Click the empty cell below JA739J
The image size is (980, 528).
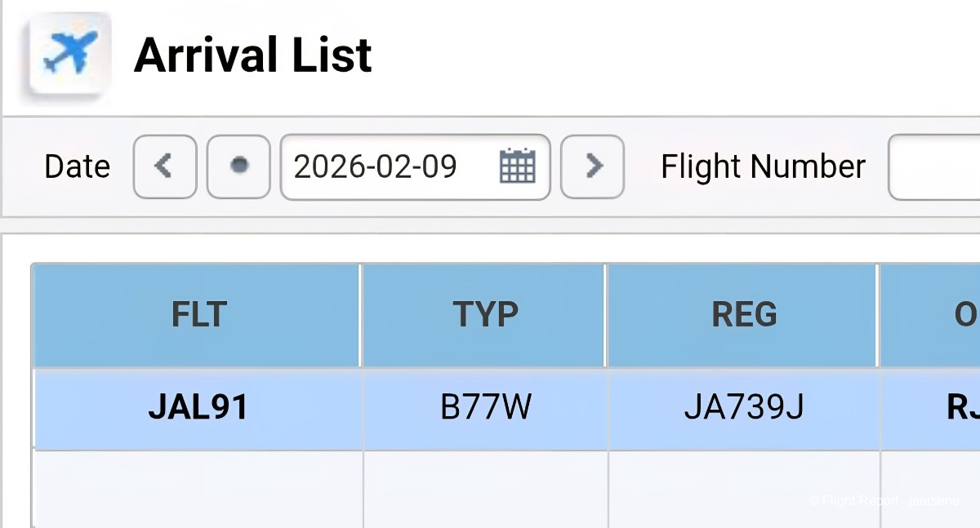click(743, 488)
